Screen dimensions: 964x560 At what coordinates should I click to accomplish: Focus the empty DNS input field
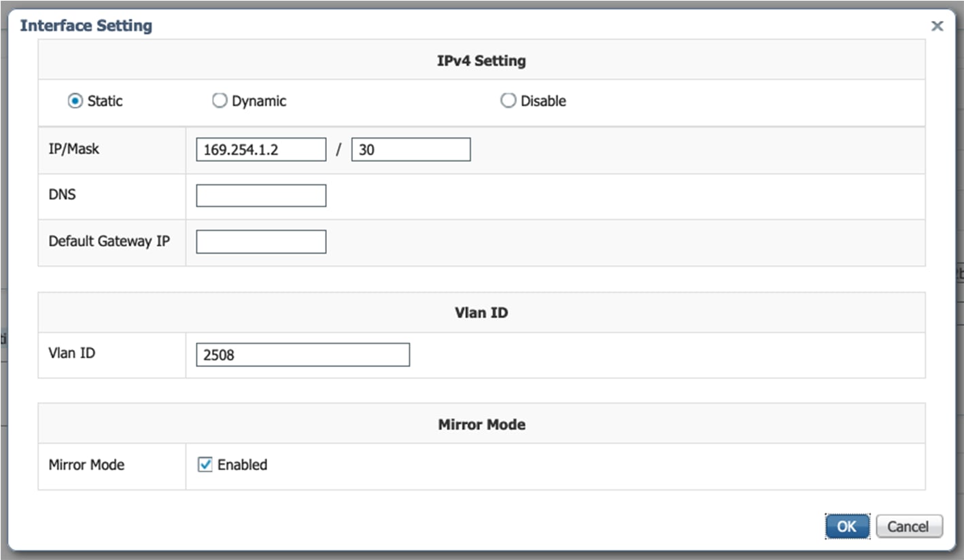point(260,195)
